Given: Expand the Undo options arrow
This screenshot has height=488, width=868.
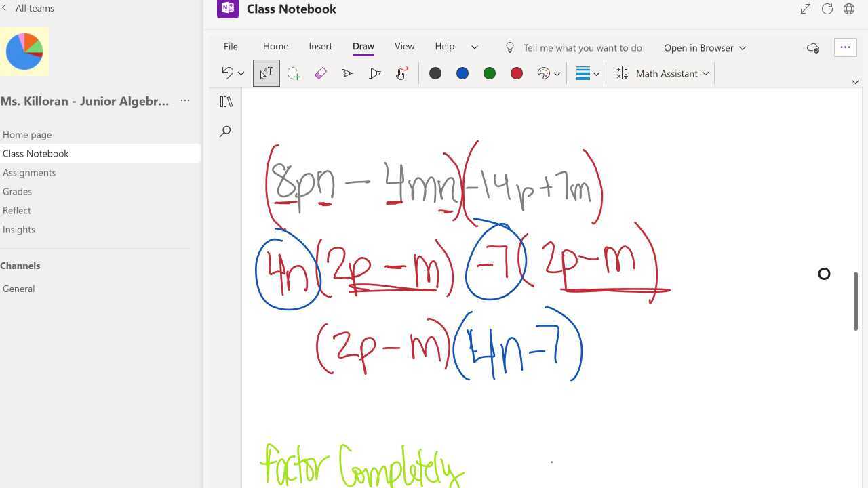Looking at the screenshot, I should 241,73.
